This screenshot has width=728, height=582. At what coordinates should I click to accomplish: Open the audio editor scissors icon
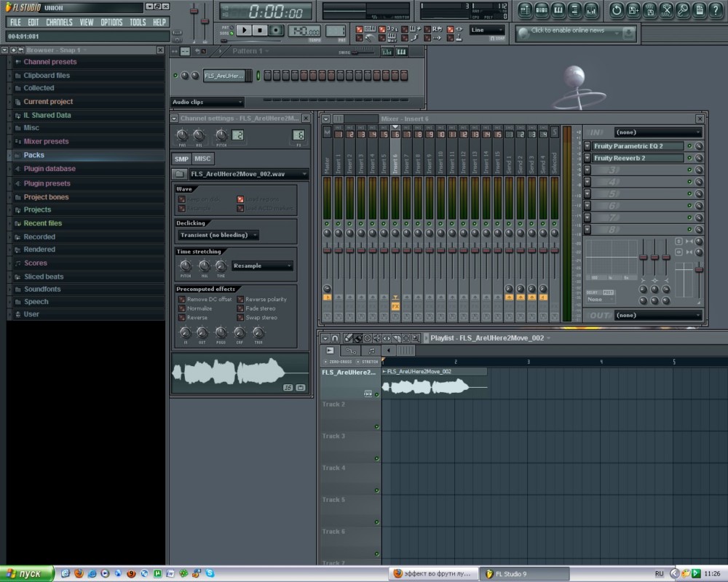coord(666,10)
